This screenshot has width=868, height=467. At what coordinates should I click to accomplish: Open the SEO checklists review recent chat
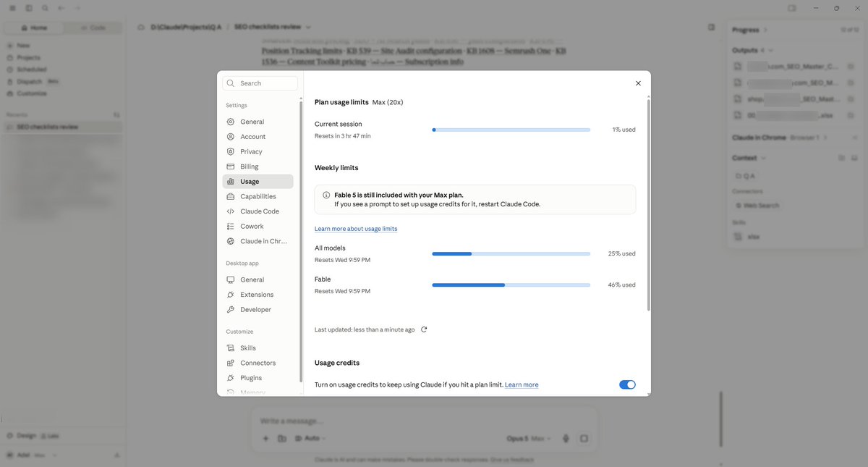(x=63, y=127)
